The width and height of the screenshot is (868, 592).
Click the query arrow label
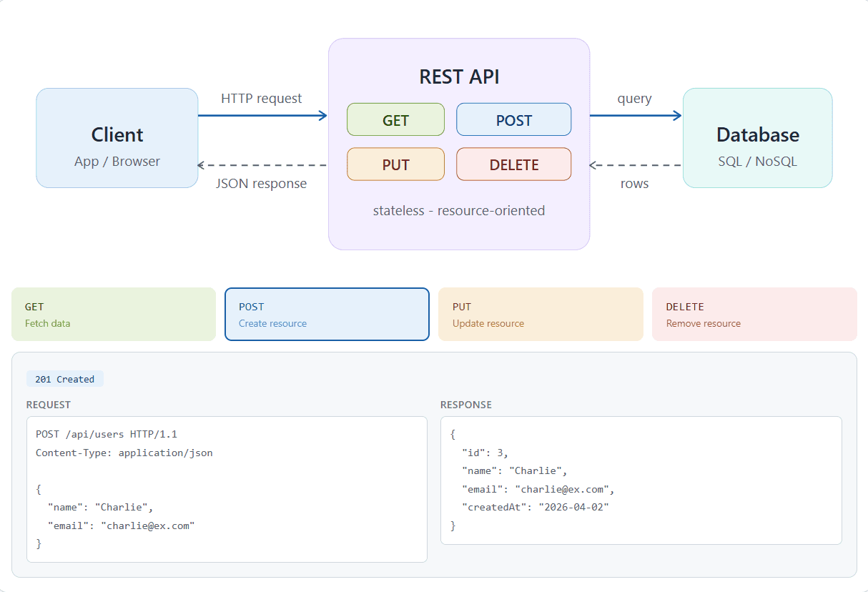[634, 99]
